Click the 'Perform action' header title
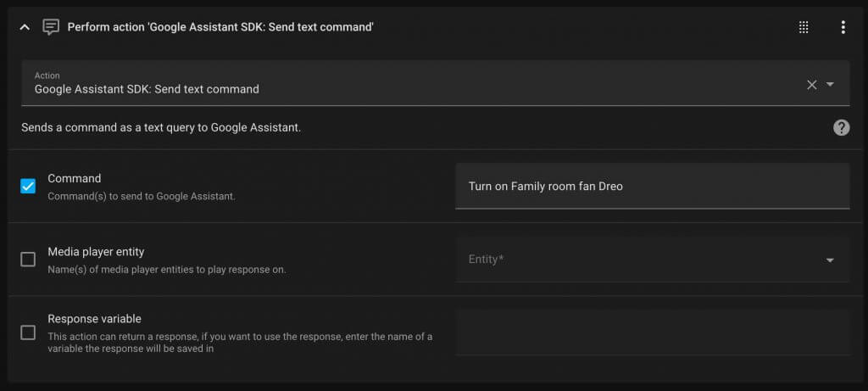This screenshot has height=391, width=868. [220, 27]
